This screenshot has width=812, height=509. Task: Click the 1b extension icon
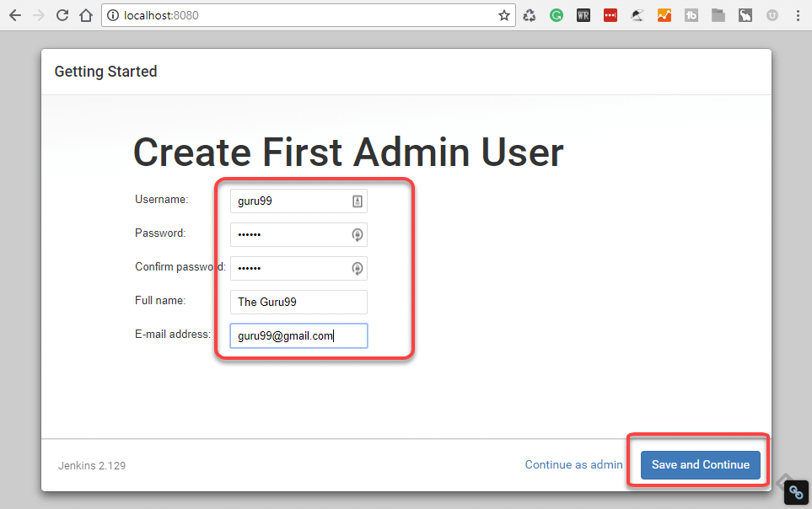691,15
